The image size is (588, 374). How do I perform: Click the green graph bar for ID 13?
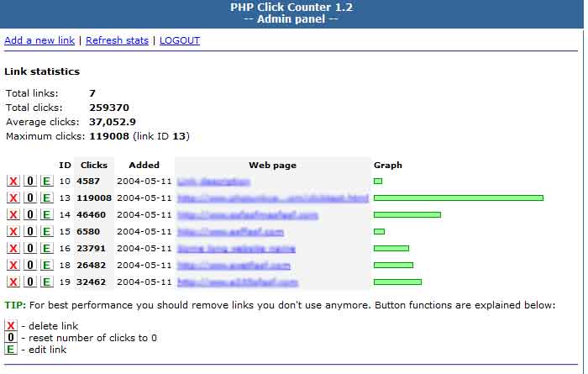pos(459,198)
